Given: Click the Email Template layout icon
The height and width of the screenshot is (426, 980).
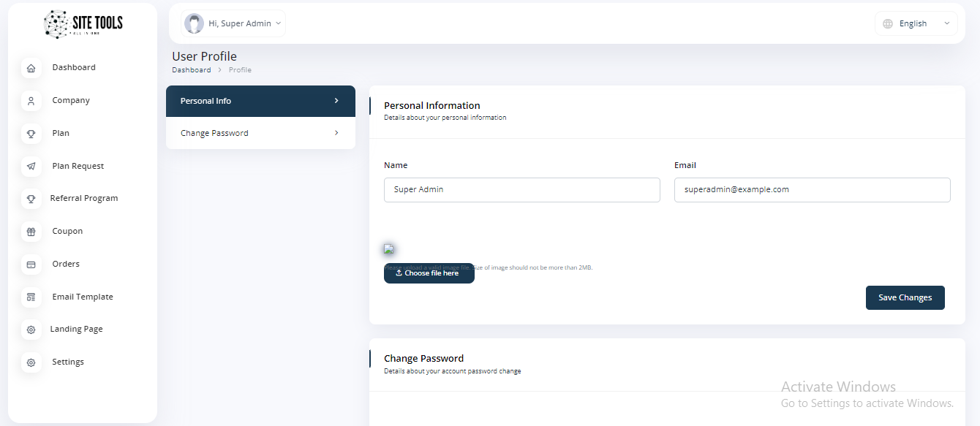Looking at the screenshot, I should pyautogui.click(x=31, y=297).
